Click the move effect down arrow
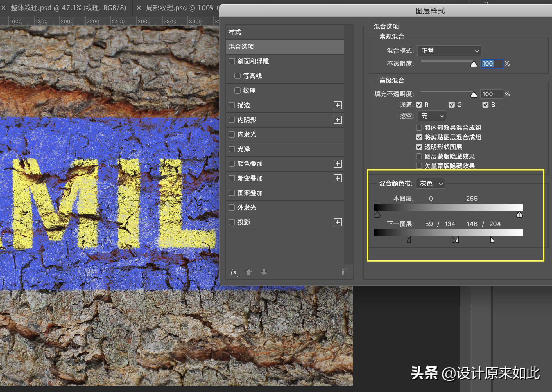 click(264, 272)
